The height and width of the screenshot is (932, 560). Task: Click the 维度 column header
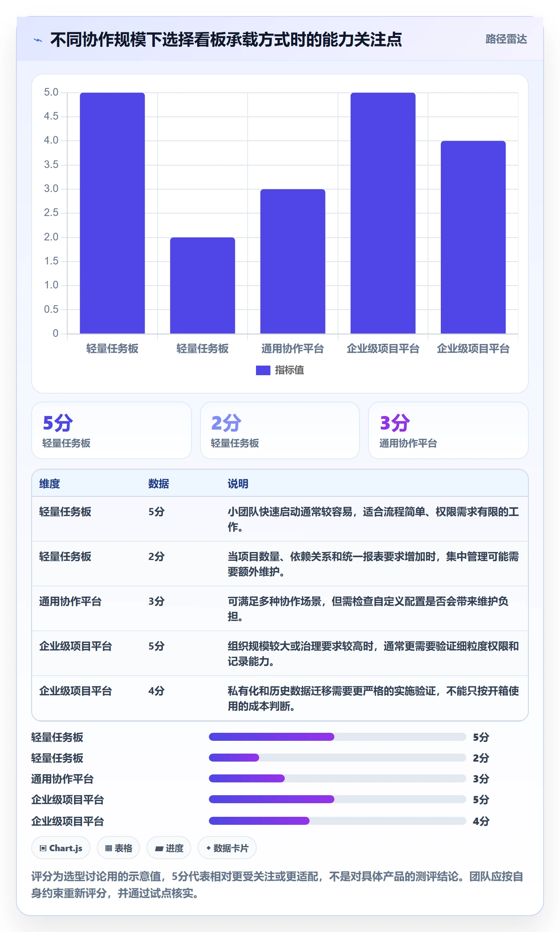tap(50, 484)
